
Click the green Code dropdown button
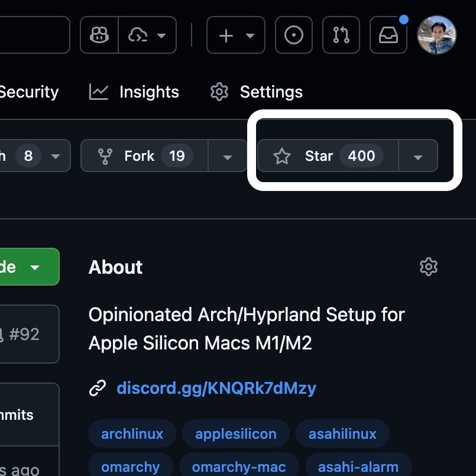point(30,267)
